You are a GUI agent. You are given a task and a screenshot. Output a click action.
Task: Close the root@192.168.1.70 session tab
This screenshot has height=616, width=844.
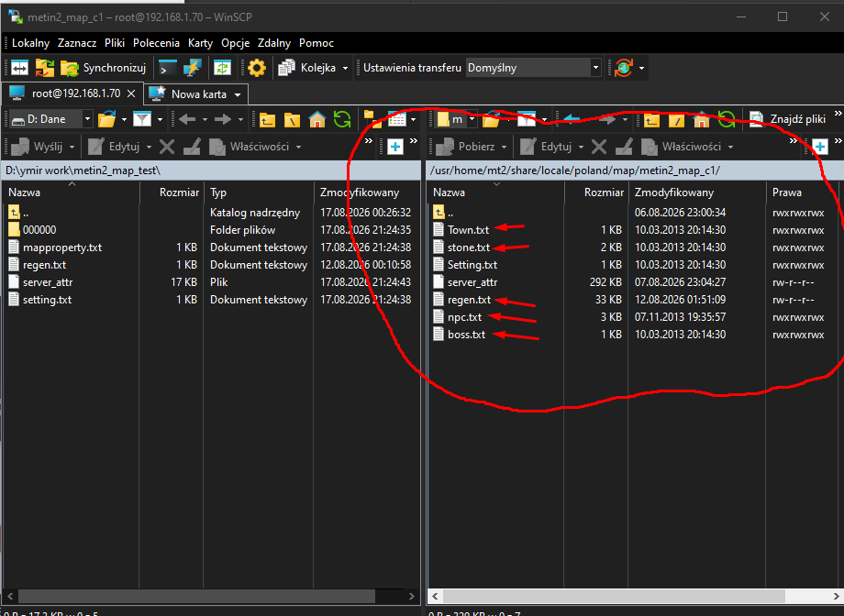click(131, 93)
